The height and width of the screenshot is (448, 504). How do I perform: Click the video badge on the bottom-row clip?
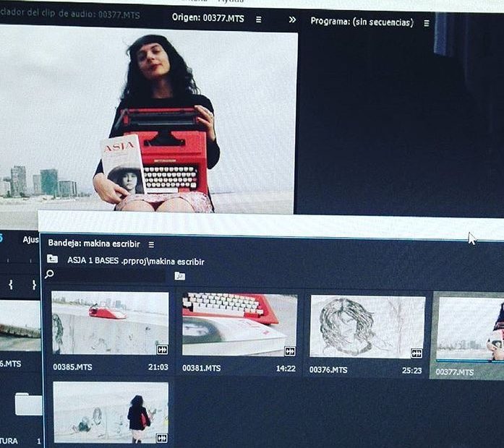click(x=162, y=438)
